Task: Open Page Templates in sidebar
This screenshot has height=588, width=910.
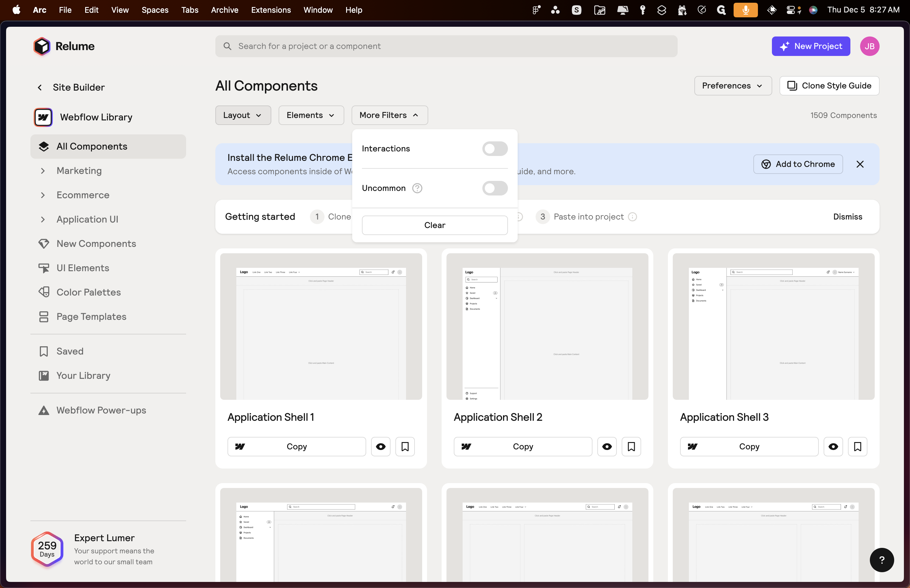Action: [x=108, y=316]
